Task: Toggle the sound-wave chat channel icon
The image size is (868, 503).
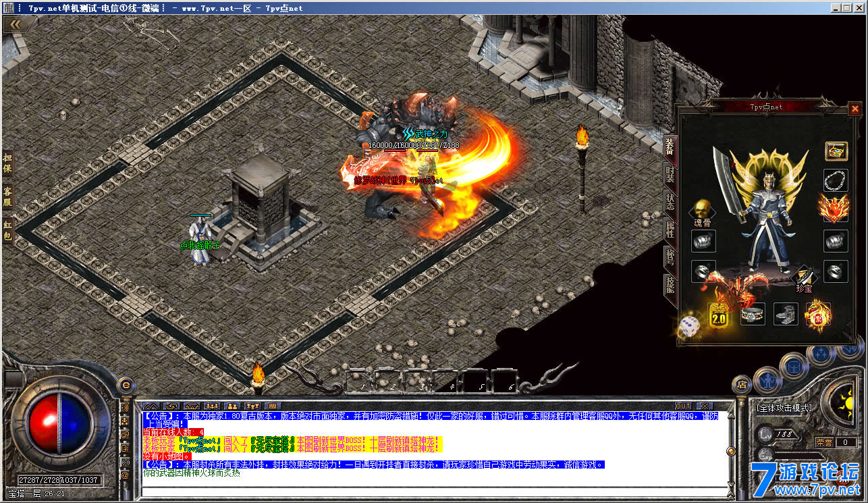Action: pyautogui.click(x=125, y=408)
